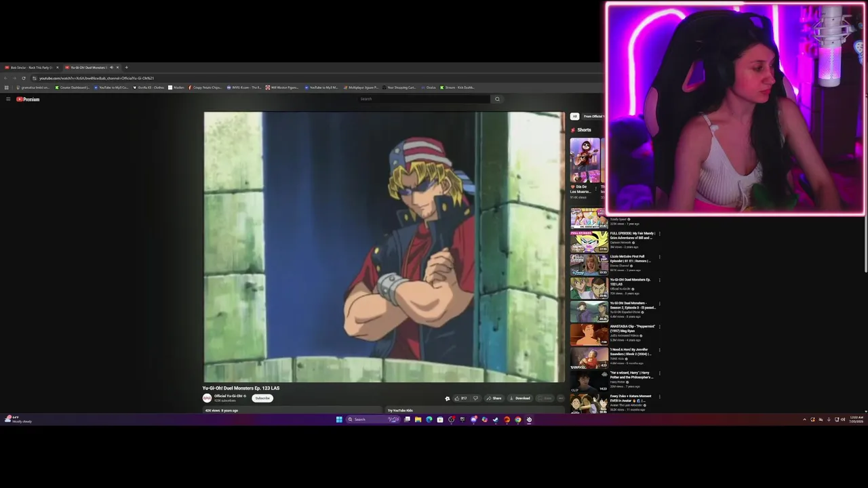Open Google Chrome from taskbar
The height and width of the screenshot is (488, 868).
click(x=517, y=420)
